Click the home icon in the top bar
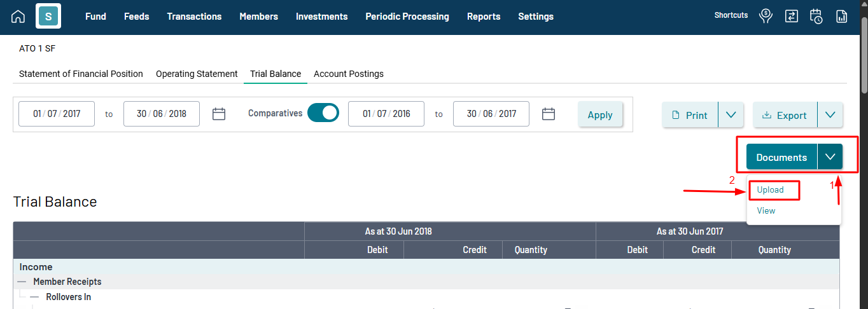Viewport: 868px width, 309px height. point(18,17)
